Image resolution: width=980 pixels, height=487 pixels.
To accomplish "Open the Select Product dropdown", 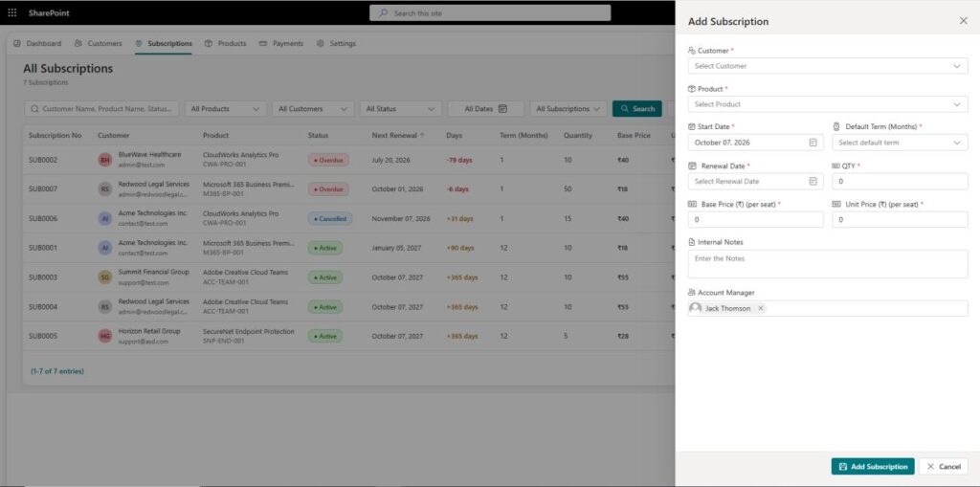I will coord(828,104).
